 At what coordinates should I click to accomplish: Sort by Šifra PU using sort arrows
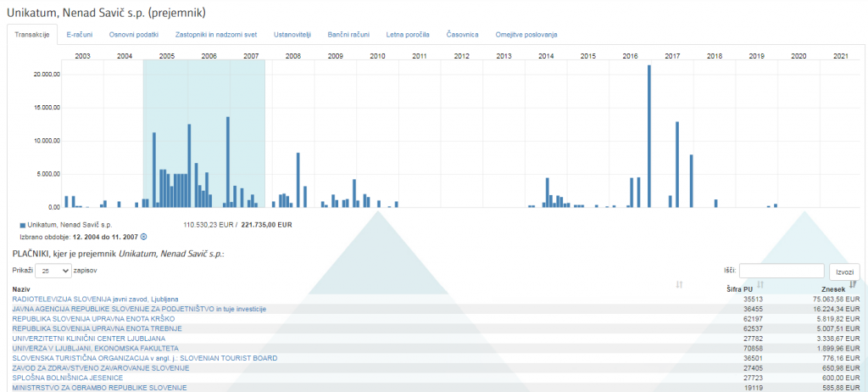760,284
